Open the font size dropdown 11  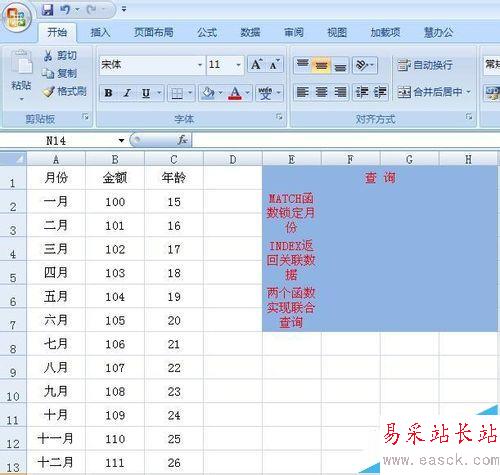pos(238,65)
